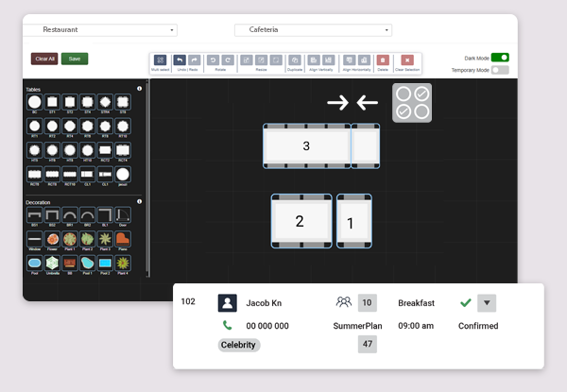
Task: Open the Restaurant dropdown
Action: (102, 30)
